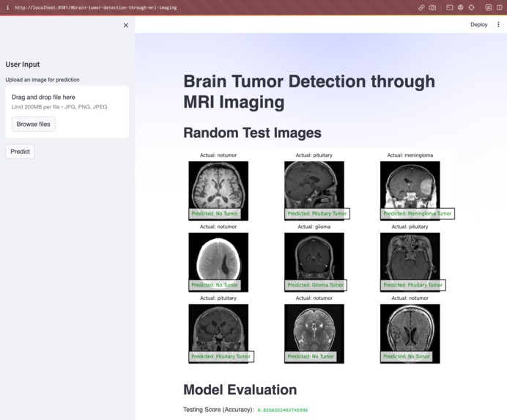Select the glioma MRI test image

[x=314, y=262]
